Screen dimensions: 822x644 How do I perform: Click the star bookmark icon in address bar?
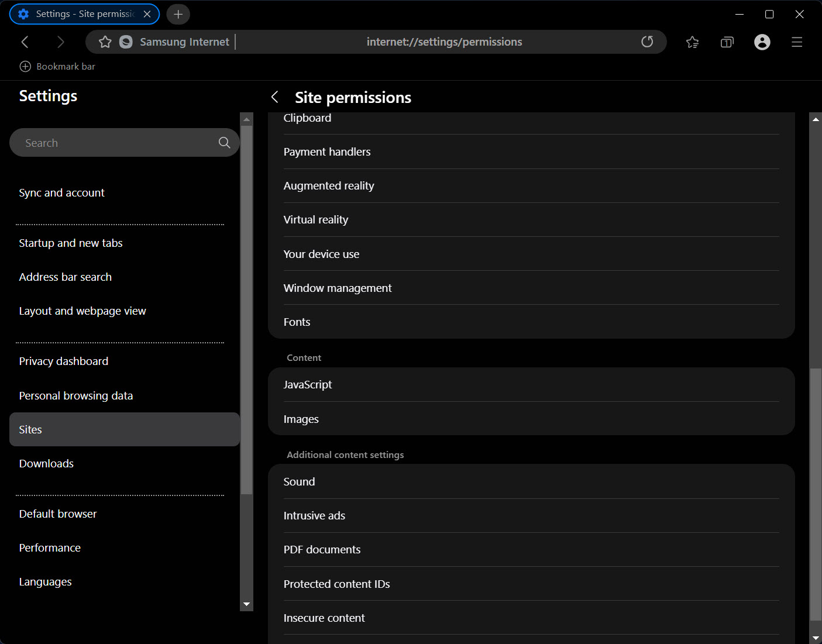(105, 42)
